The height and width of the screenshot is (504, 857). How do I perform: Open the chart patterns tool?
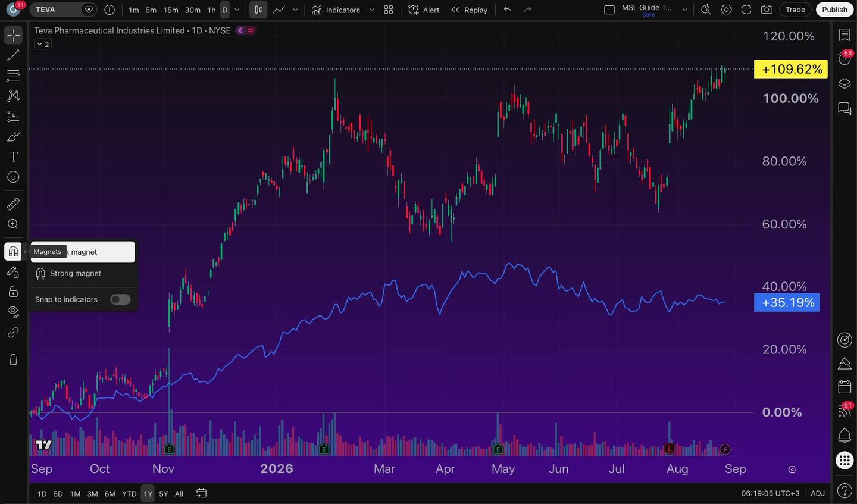13,96
